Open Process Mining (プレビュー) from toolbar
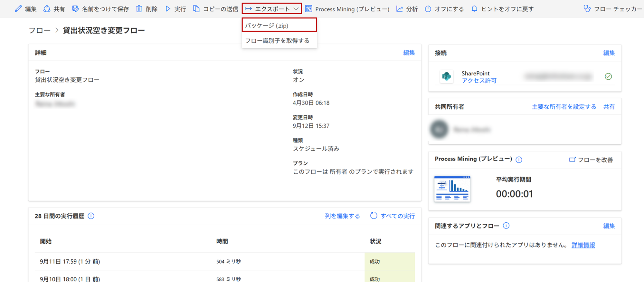Viewport: 644px width, 282px height. click(347, 9)
